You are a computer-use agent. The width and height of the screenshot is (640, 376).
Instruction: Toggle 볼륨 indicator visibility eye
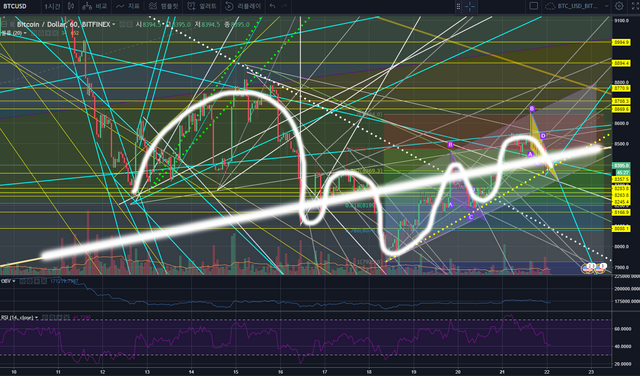pos(33,33)
